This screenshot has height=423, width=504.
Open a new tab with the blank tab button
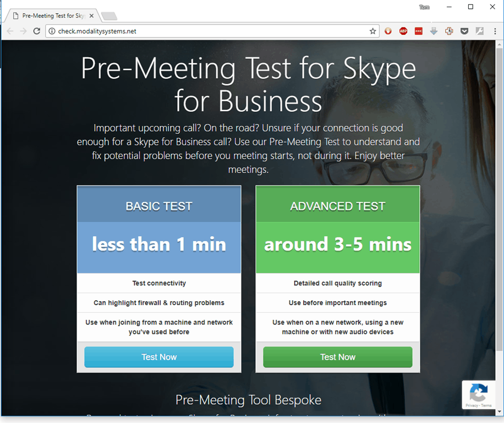click(x=109, y=16)
